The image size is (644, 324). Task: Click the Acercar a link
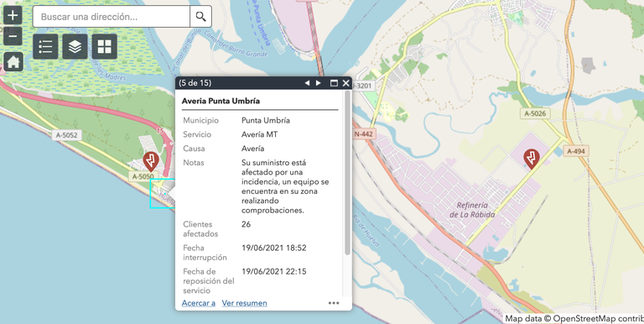coord(199,303)
